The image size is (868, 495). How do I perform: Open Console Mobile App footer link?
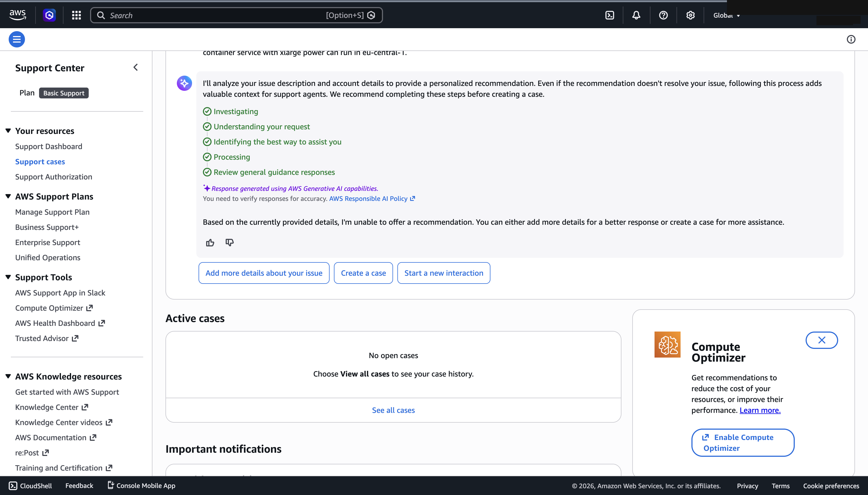(141, 486)
